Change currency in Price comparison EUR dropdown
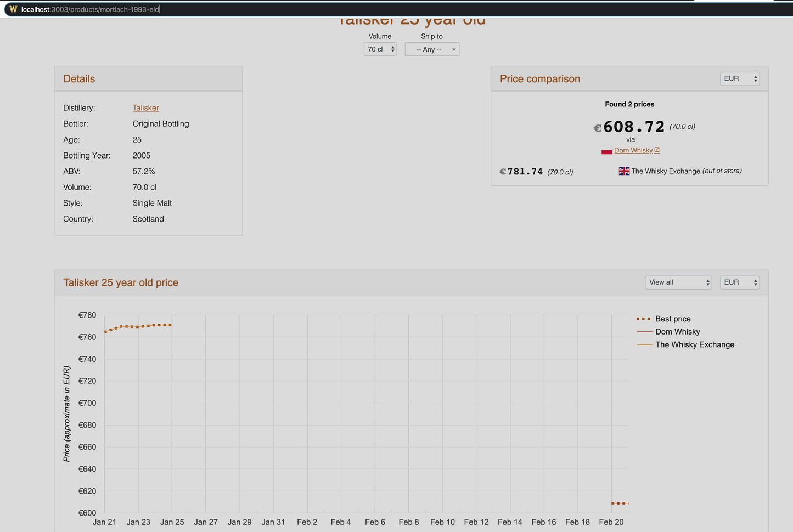This screenshot has height=532, width=793. pos(739,79)
